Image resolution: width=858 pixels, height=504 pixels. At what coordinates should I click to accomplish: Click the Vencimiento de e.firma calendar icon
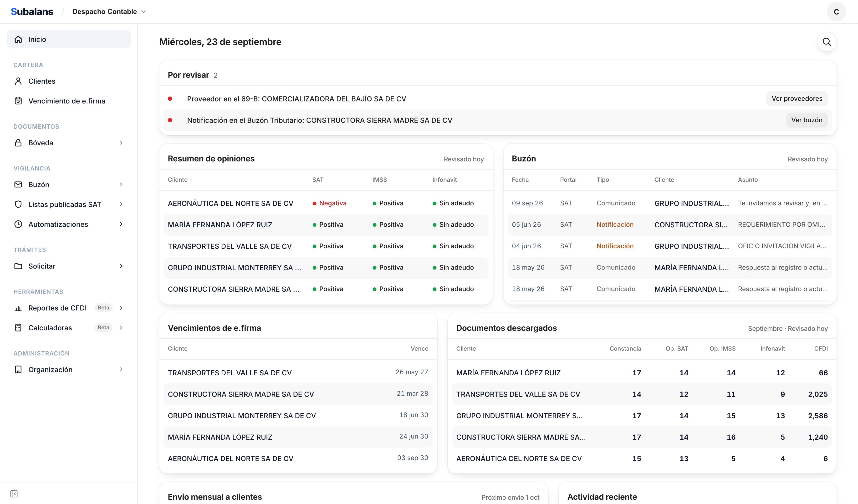coord(18,101)
